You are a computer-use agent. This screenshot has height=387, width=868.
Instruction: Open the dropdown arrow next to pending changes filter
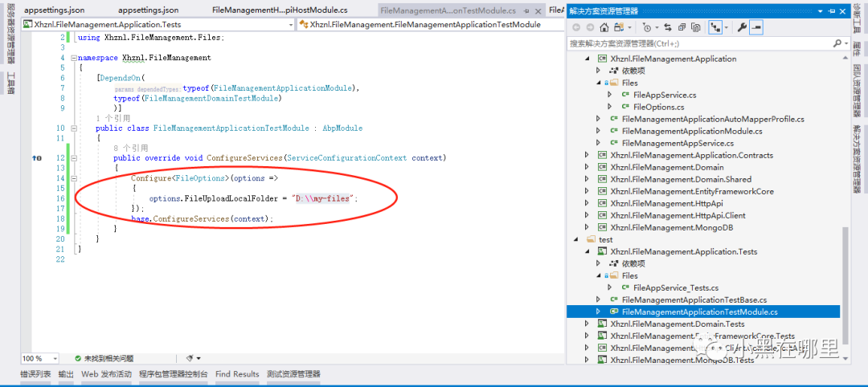pos(657,27)
